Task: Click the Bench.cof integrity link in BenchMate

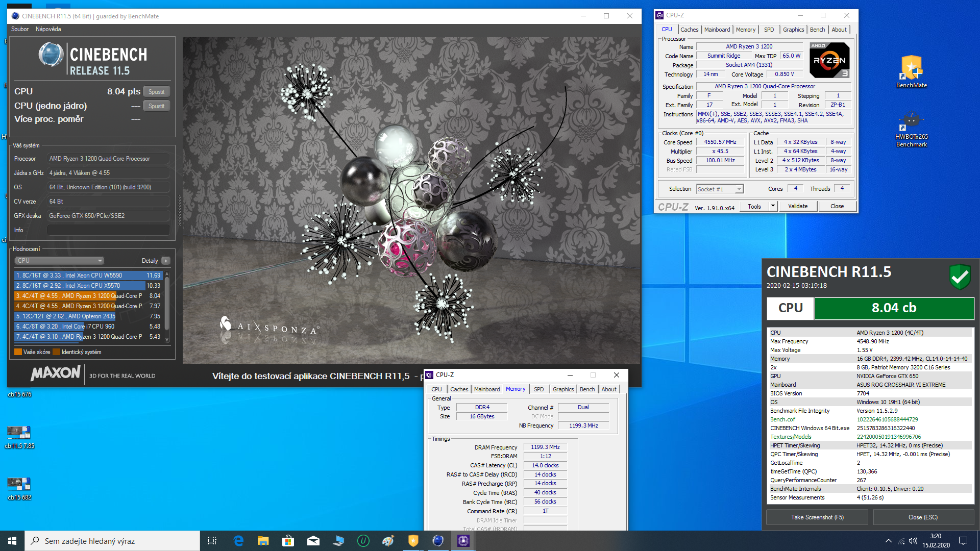Action: [782, 419]
